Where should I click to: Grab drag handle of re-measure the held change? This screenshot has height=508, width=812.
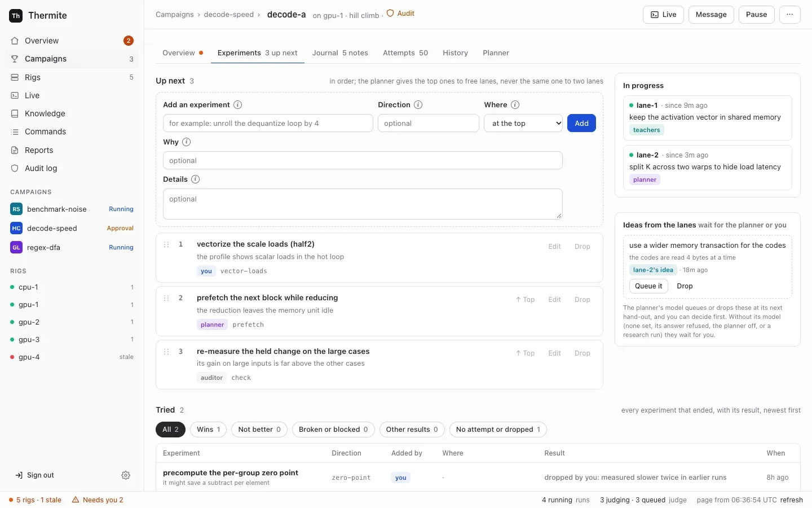(x=166, y=352)
